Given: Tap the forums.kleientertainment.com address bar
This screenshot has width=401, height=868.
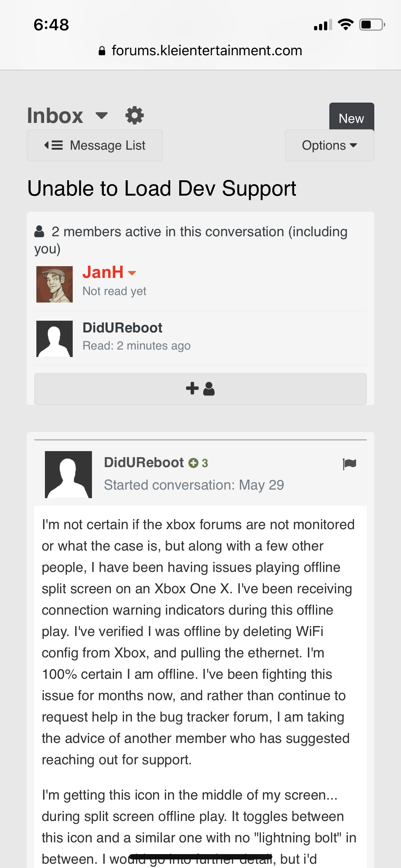Looking at the screenshot, I should click(207, 51).
